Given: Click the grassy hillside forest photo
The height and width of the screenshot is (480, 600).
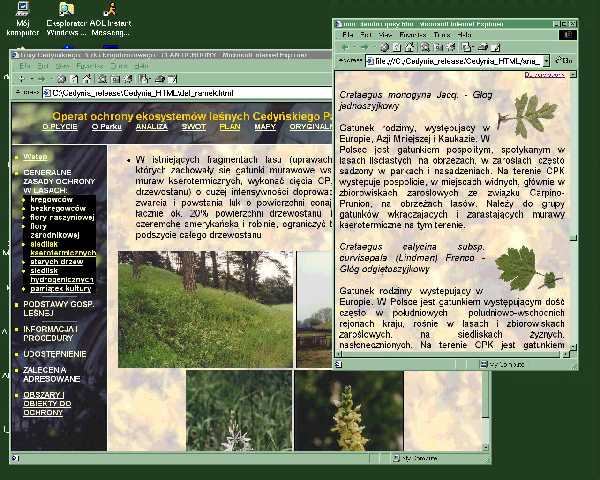Looking at the screenshot, I should pyautogui.click(x=205, y=309).
